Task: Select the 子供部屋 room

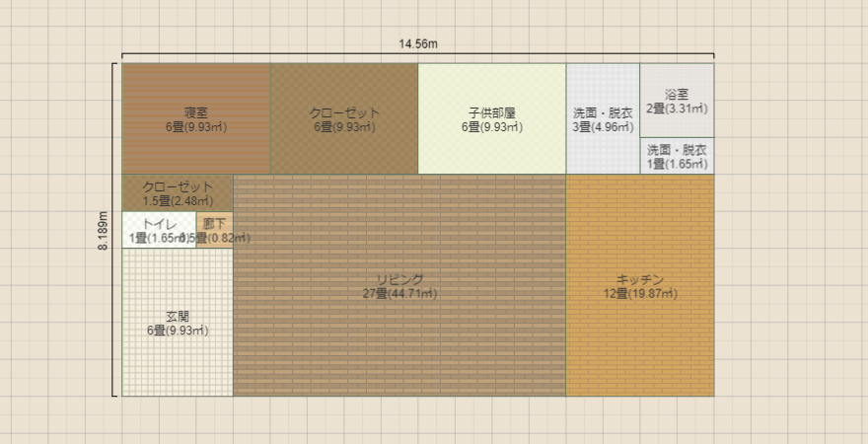Action: [491, 118]
